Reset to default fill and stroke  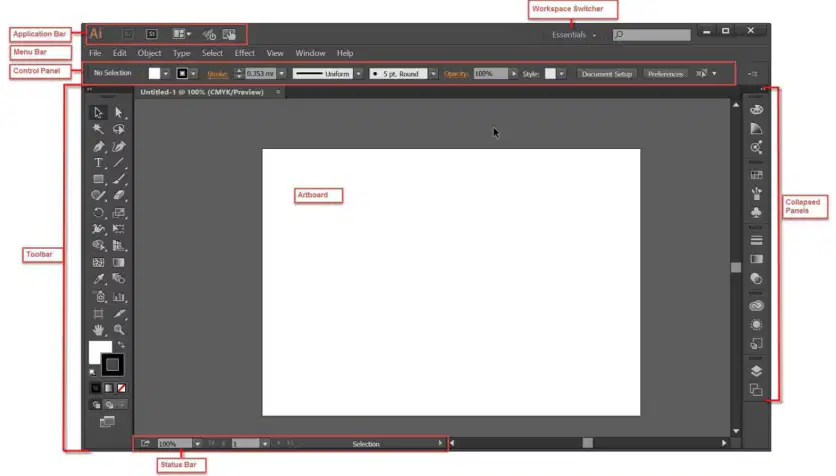click(93, 372)
